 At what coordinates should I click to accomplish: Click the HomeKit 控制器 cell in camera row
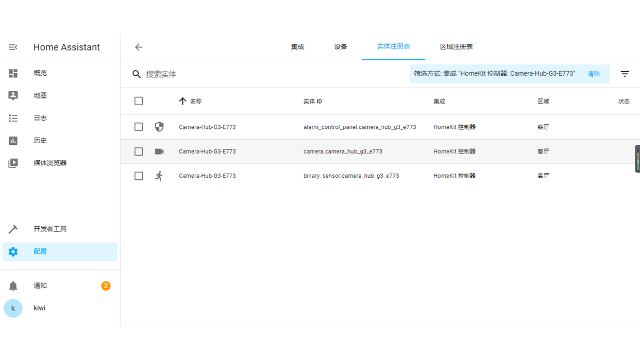point(454,151)
